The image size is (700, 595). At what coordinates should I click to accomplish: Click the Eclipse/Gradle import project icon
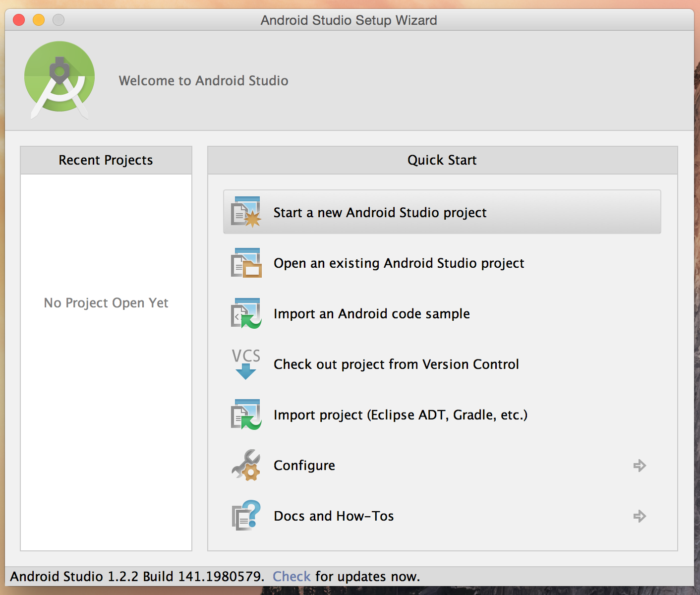click(246, 415)
